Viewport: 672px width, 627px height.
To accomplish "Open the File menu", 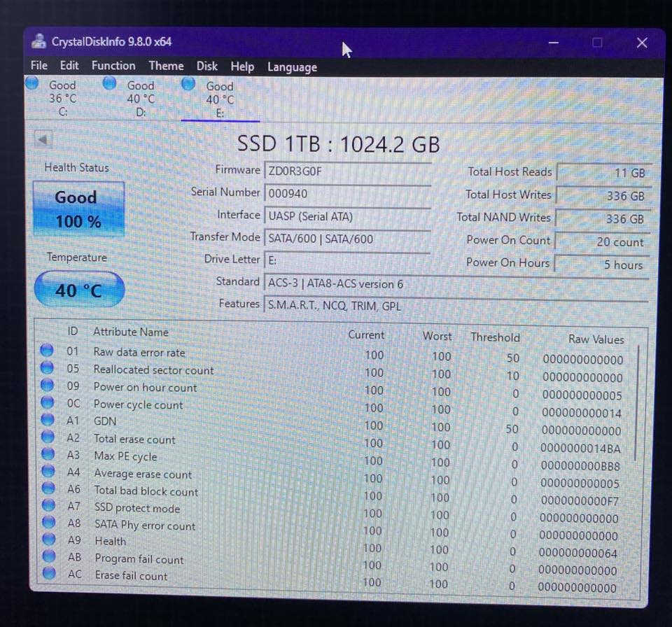I will pos(39,66).
